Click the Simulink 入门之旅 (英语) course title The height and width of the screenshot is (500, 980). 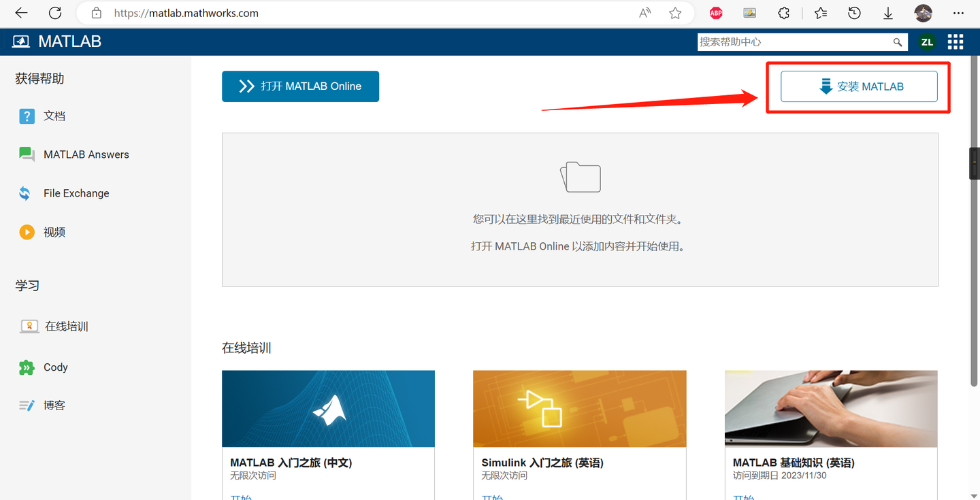542,463
